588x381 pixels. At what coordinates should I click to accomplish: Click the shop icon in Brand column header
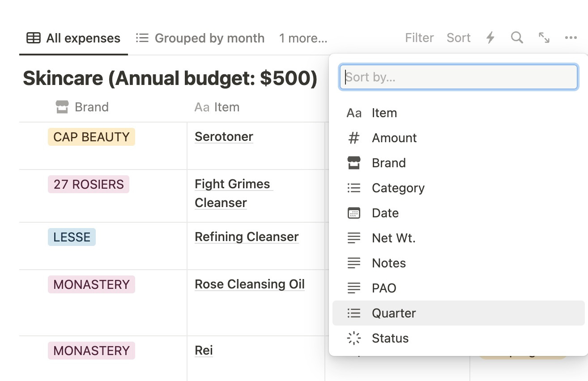point(62,107)
